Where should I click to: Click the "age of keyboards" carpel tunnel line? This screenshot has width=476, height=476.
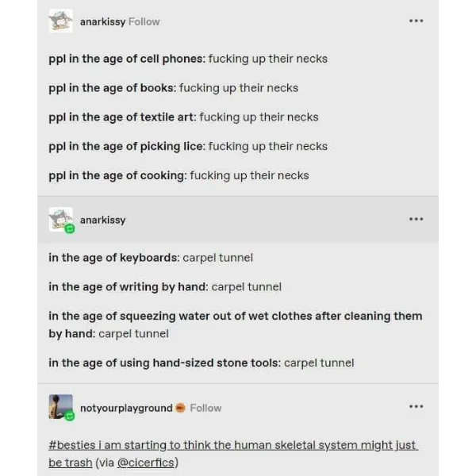(x=151, y=258)
